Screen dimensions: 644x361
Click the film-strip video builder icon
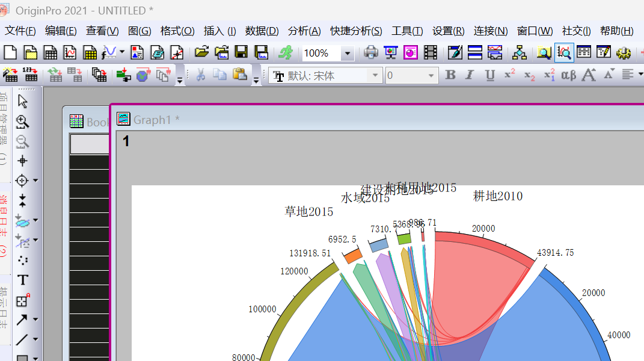(431, 52)
